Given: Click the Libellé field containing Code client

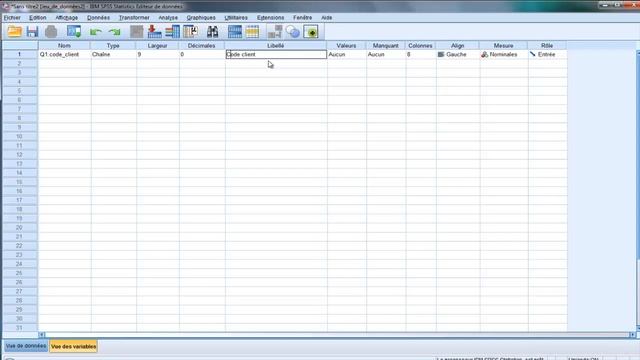Looking at the screenshot, I should (x=276, y=54).
